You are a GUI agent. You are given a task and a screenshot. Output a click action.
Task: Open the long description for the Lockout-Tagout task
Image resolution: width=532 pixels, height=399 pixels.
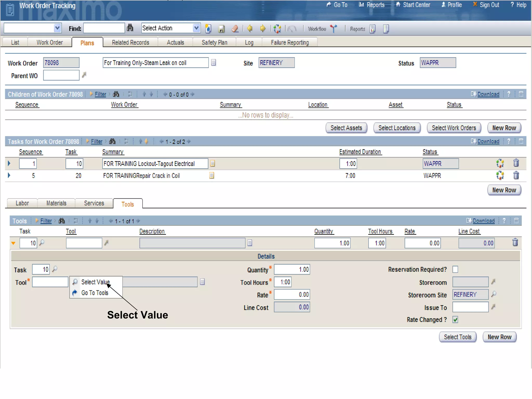(212, 164)
